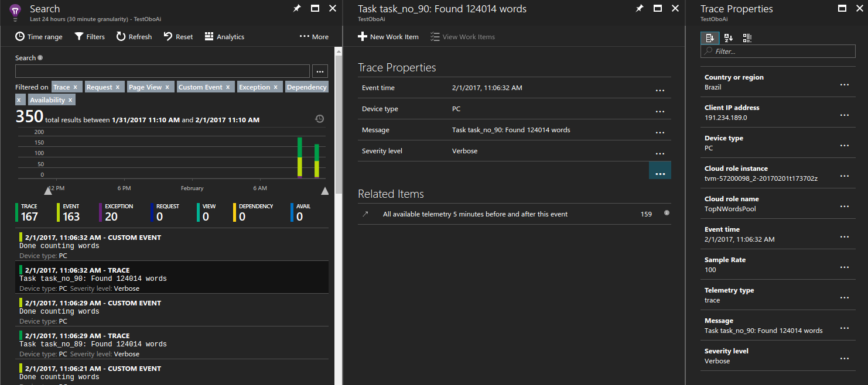The image size is (868, 385).
Task: Switch trace properties to grouped view
Action: pos(747,37)
